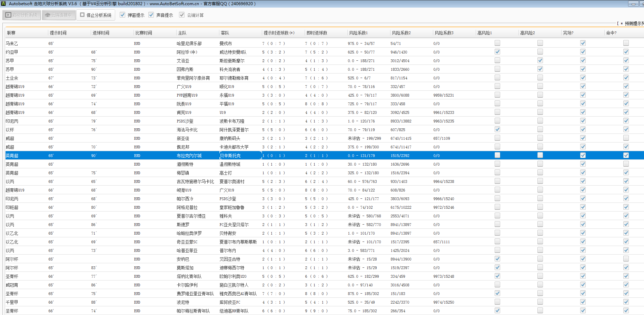Click the 命中? column header
Image resolution: width=644 pixels, height=315 pixels.
pos(611,33)
